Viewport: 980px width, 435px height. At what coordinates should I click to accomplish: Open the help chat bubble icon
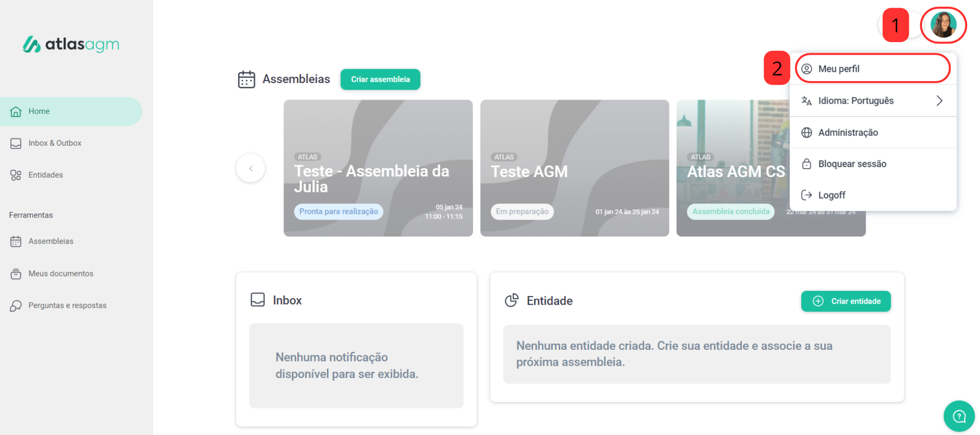click(958, 416)
